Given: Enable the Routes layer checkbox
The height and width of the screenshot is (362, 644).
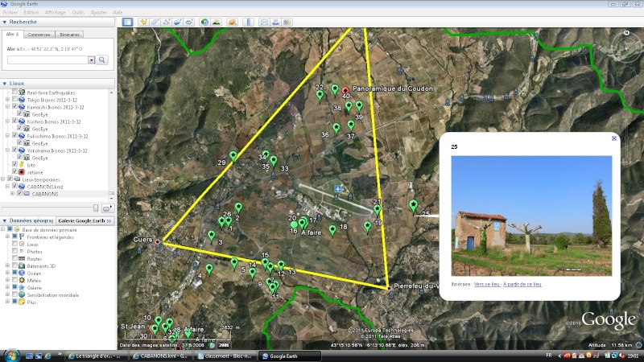Looking at the screenshot, I should [14, 258].
